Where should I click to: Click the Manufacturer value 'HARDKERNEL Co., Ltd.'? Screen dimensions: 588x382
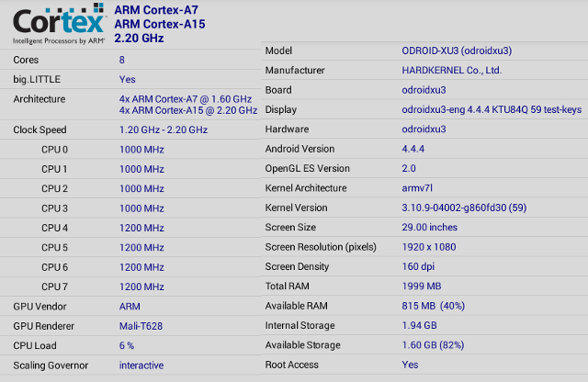451,70
